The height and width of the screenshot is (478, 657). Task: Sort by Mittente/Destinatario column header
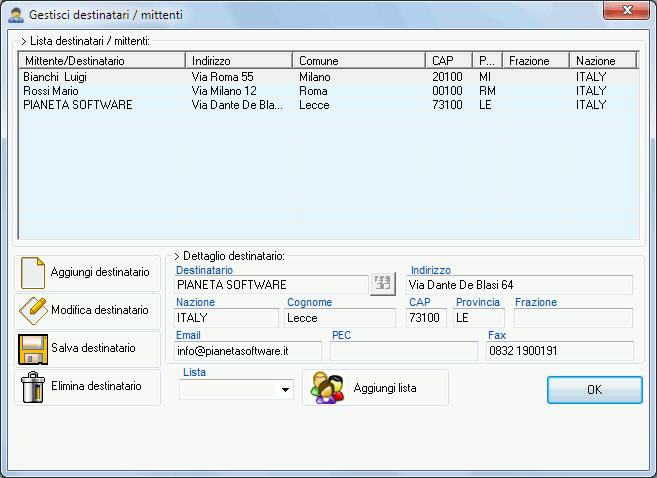(102, 61)
